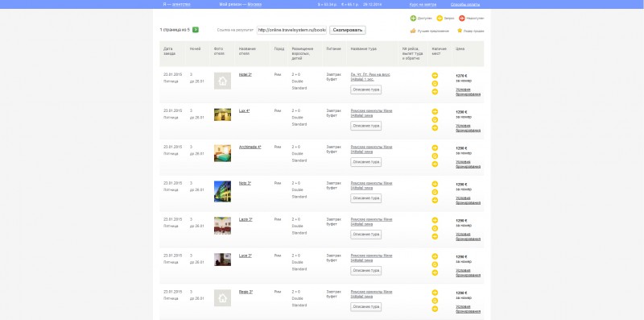The width and height of the screenshot is (644, 320).
Task: Click thumbs-up Лучшее предложение icon
Action: (413, 31)
